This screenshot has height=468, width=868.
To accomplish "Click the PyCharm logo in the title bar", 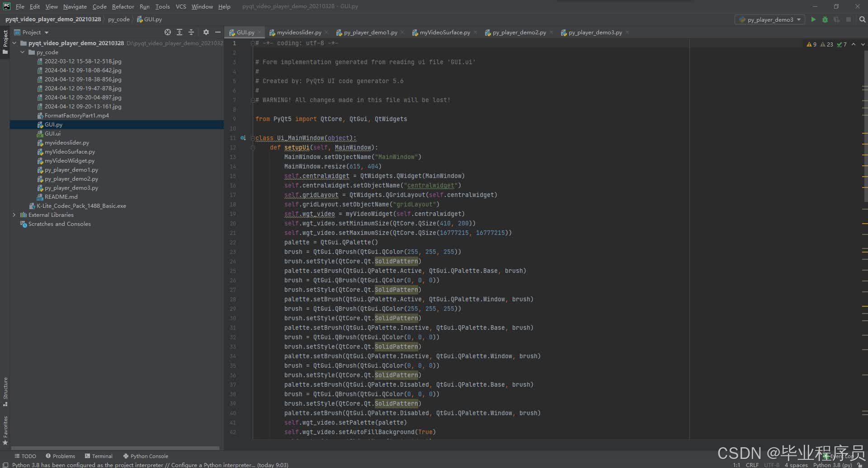I will pyautogui.click(x=6, y=6).
